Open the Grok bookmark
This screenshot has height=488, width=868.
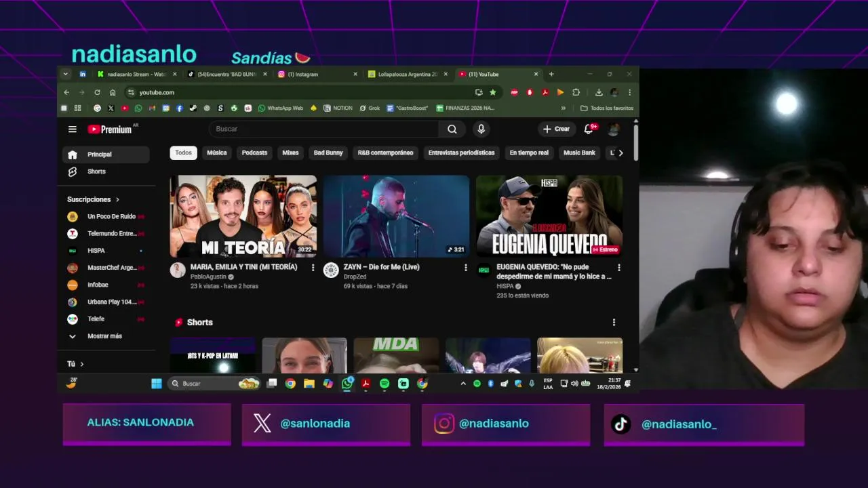[x=370, y=108]
